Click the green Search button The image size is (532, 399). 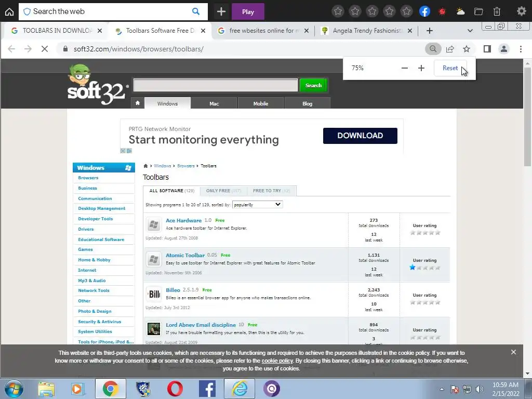pyautogui.click(x=313, y=86)
